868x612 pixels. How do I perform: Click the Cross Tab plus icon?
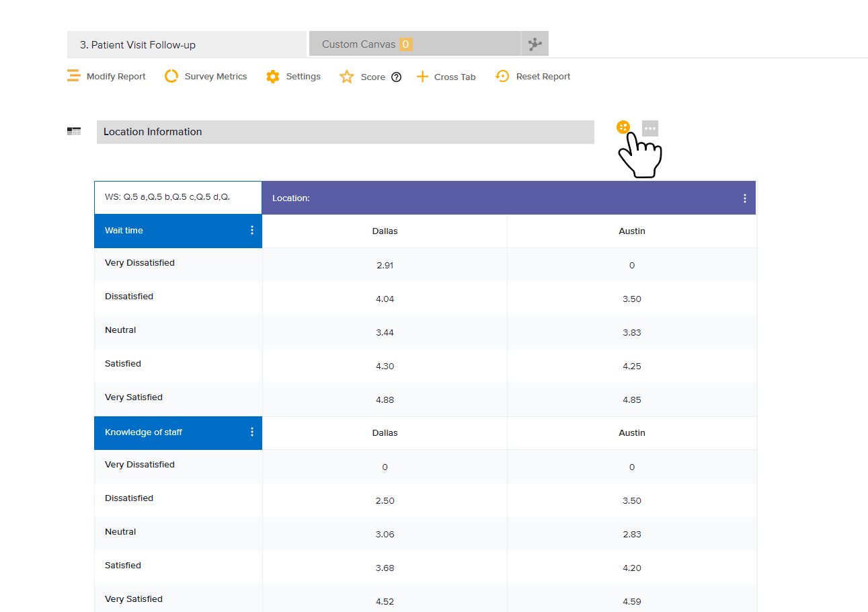(422, 77)
